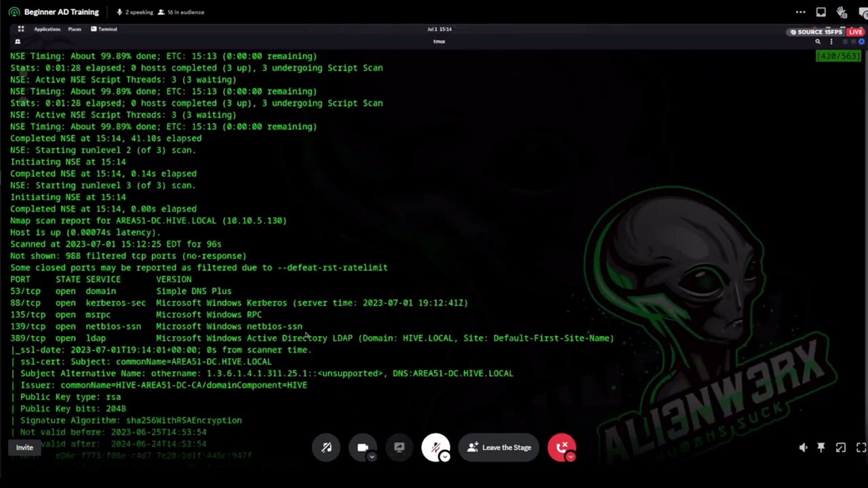Click the NSE: Starting runlevel 2 line
The height and width of the screenshot is (488, 868).
pos(103,150)
